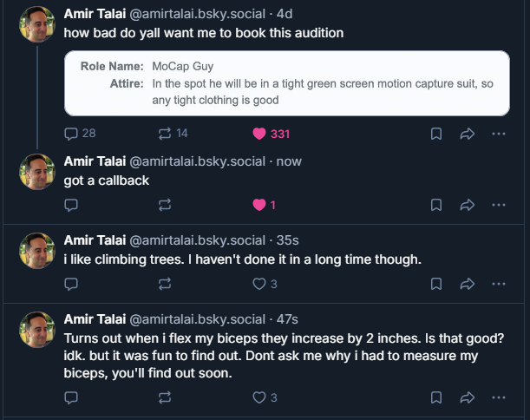Screen dimensions: 530x420
Task: Share the MoCap audition post
Action: coord(467,134)
